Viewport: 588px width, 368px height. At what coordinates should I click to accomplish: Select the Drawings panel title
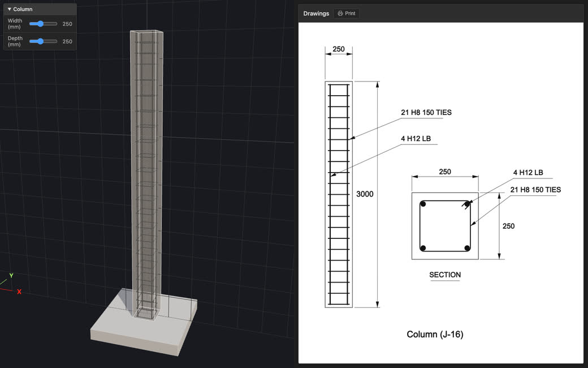point(316,13)
